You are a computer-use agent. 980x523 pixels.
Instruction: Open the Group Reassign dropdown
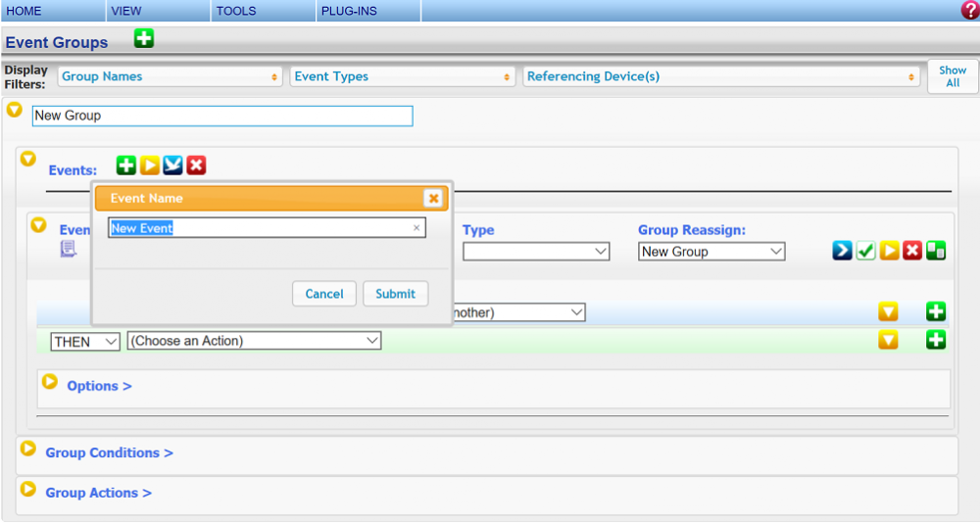point(711,252)
